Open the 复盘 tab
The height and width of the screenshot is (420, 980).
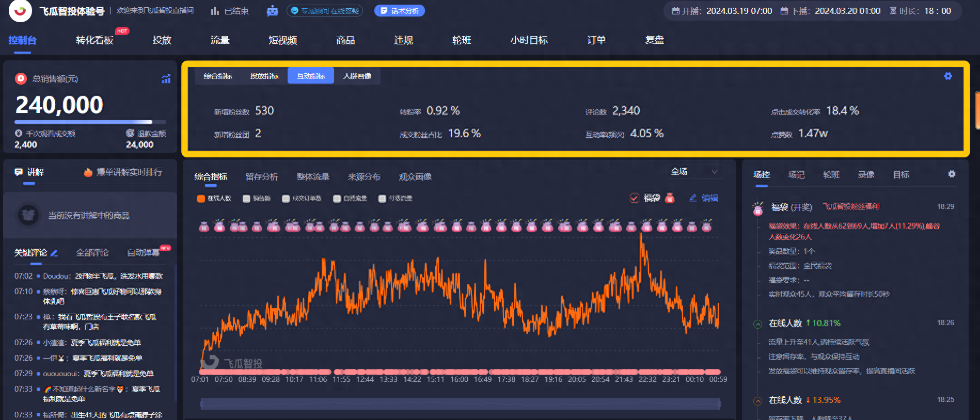point(654,40)
